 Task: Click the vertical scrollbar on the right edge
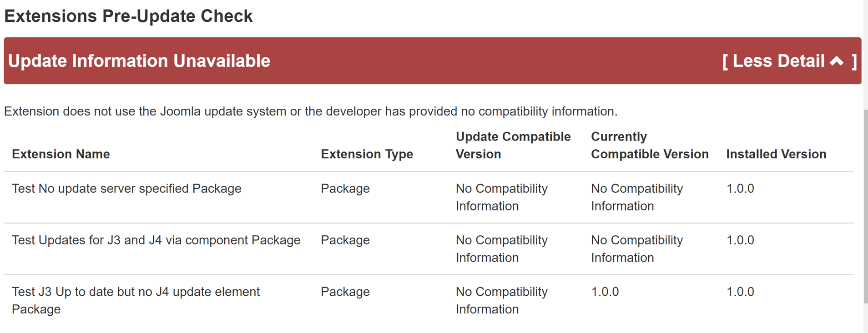coord(865,205)
